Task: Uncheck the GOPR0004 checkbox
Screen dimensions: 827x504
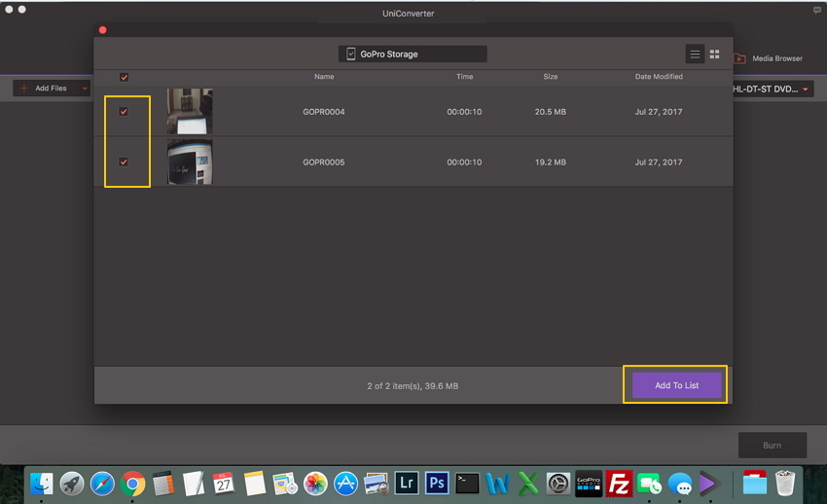Action: 124,112
